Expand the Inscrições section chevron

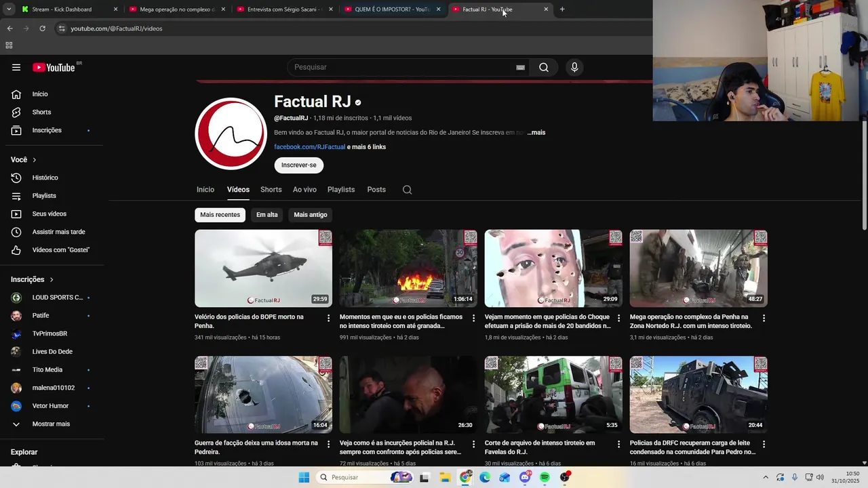pyautogui.click(x=52, y=279)
